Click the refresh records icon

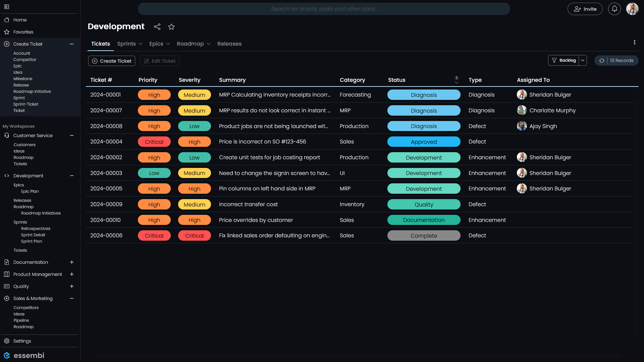pos(602,61)
